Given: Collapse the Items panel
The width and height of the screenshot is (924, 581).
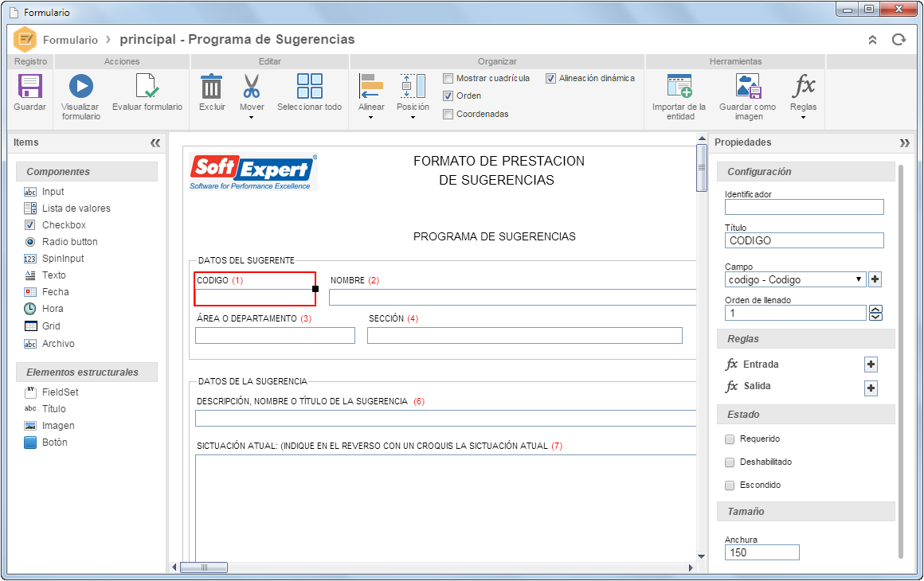Looking at the screenshot, I should pos(155,143).
